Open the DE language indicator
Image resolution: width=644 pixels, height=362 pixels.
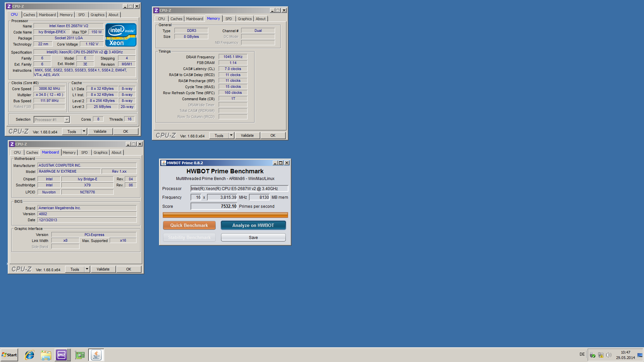click(582, 354)
